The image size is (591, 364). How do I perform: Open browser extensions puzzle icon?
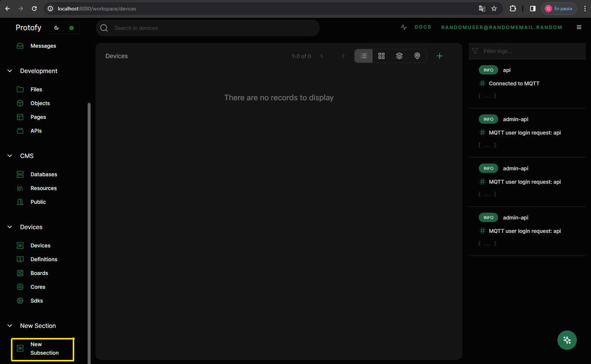pyautogui.click(x=513, y=9)
